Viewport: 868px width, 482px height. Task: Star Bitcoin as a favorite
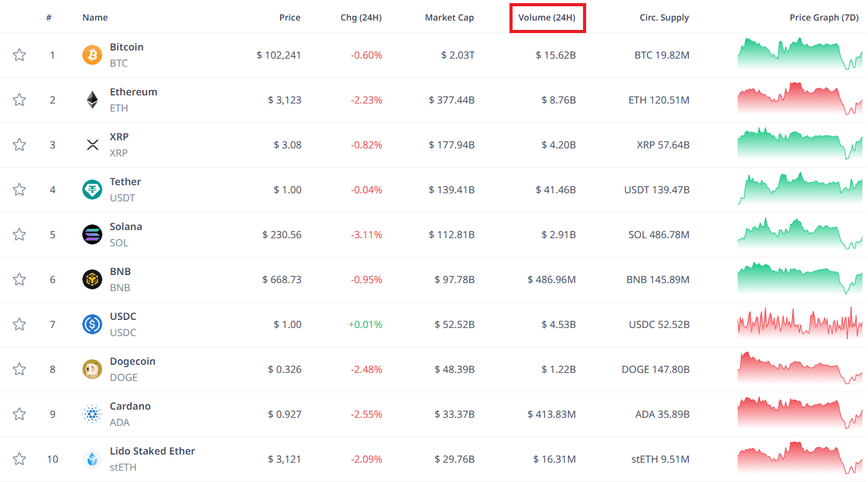click(x=19, y=55)
